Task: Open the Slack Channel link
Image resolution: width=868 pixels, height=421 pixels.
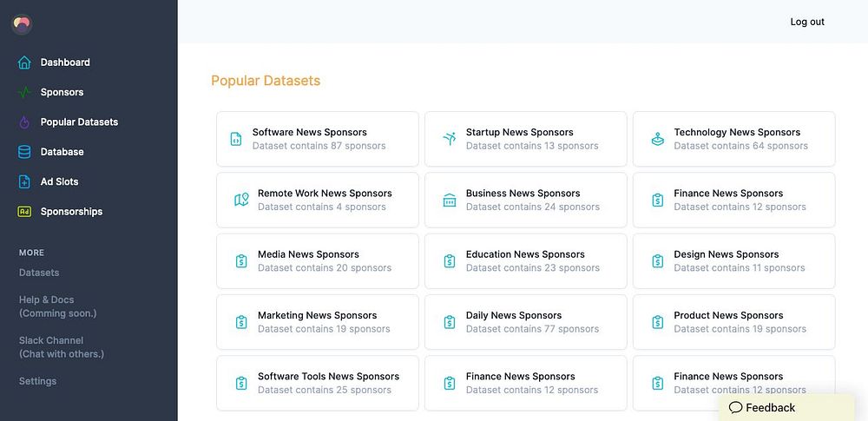Action: pos(51,340)
